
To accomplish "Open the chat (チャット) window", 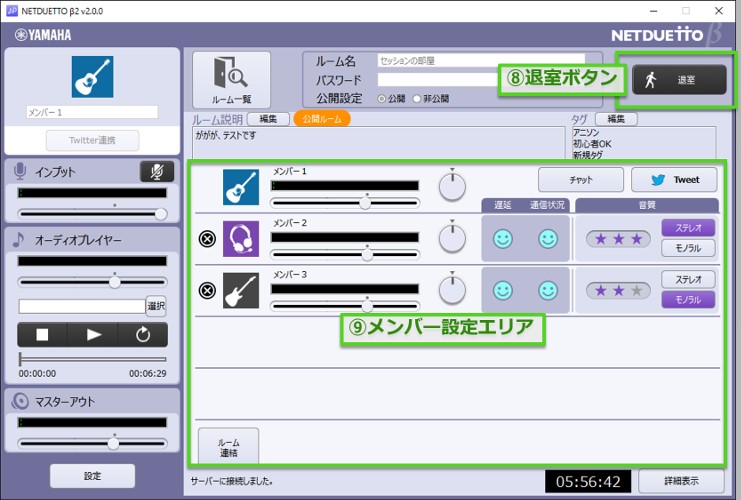I will tap(581, 180).
